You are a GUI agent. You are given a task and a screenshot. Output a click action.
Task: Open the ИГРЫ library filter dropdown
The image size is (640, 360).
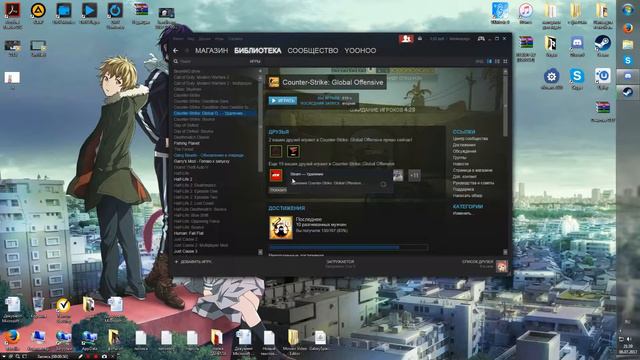[x=256, y=62]
